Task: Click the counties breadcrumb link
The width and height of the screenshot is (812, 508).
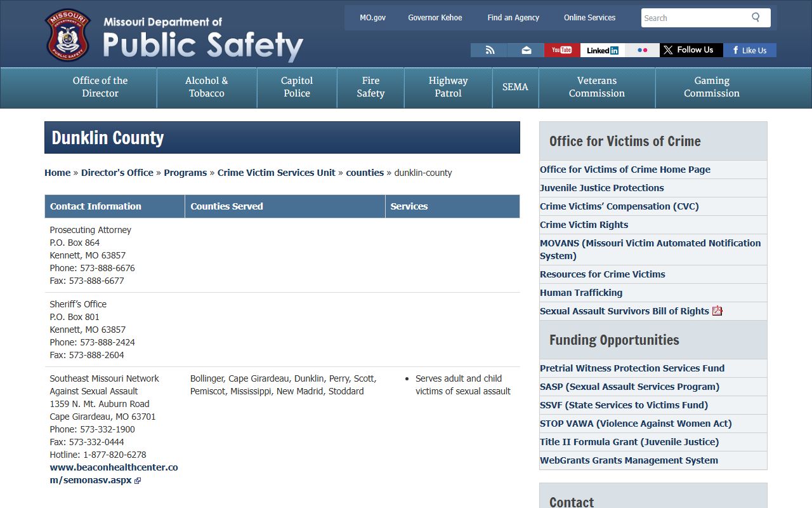Action: click(365, 173)
